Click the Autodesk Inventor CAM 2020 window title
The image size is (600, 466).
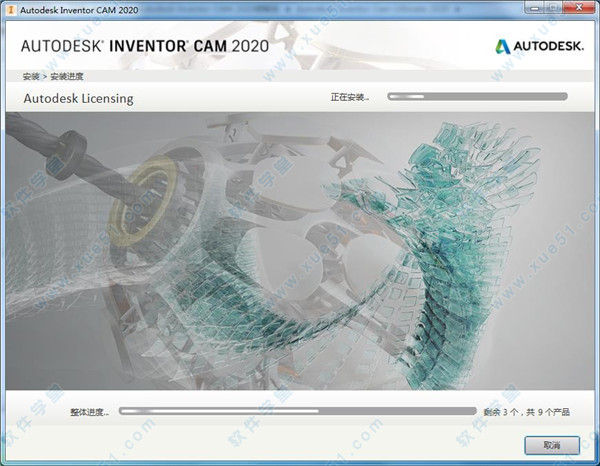(x=79, y=10)
